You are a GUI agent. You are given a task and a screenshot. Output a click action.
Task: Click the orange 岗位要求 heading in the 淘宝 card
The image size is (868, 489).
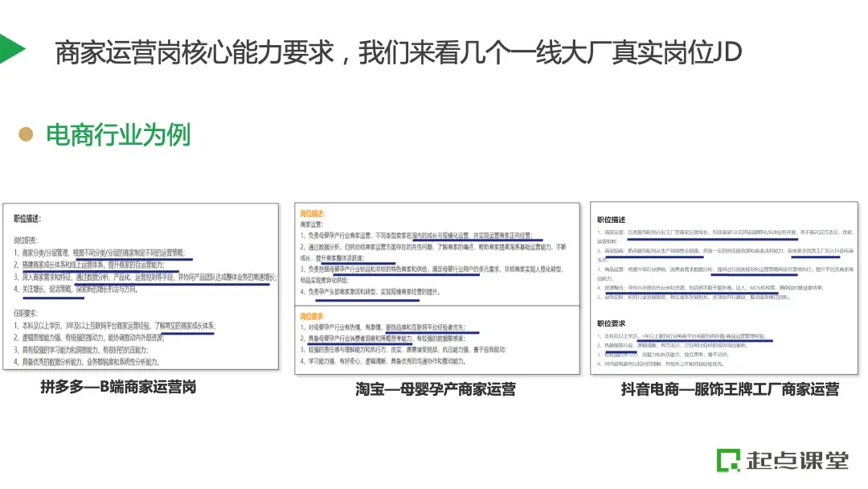pos(313,316)
